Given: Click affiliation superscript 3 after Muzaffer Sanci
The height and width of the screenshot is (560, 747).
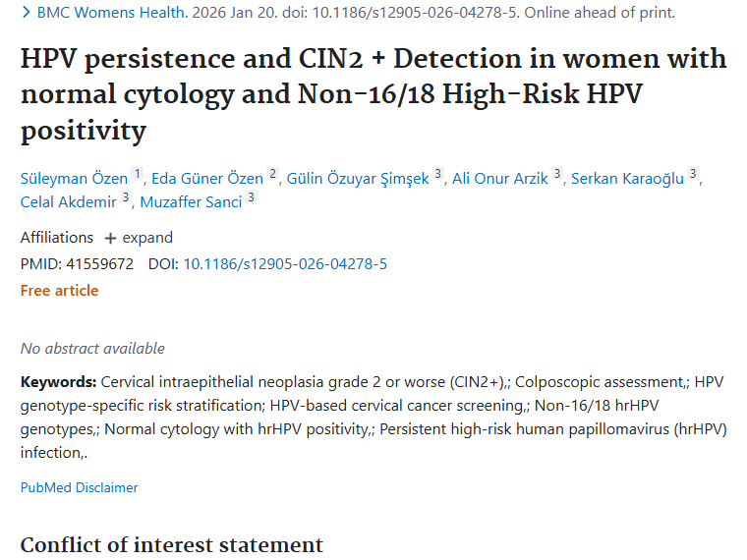Looking at the screenshot, I should pyautogui.click(x=251, y=198).
